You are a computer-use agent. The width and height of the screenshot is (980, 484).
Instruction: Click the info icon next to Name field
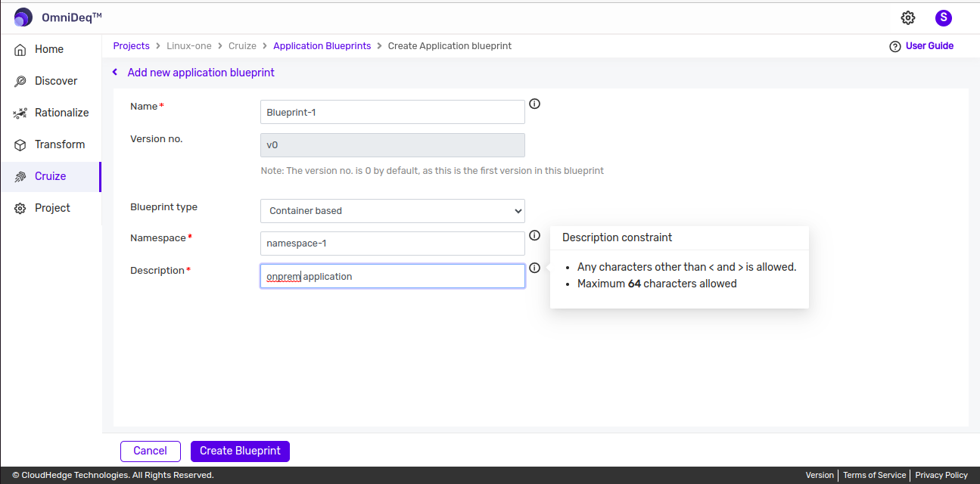tap(534, 104)
